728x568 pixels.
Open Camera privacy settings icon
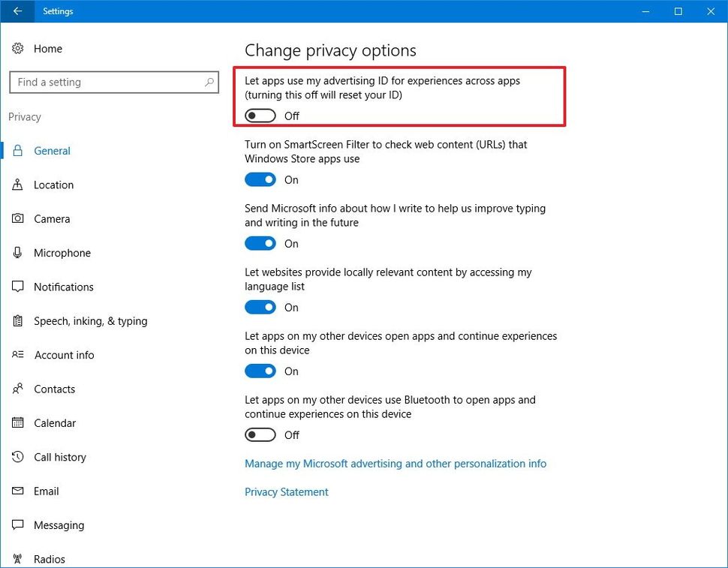17,218
